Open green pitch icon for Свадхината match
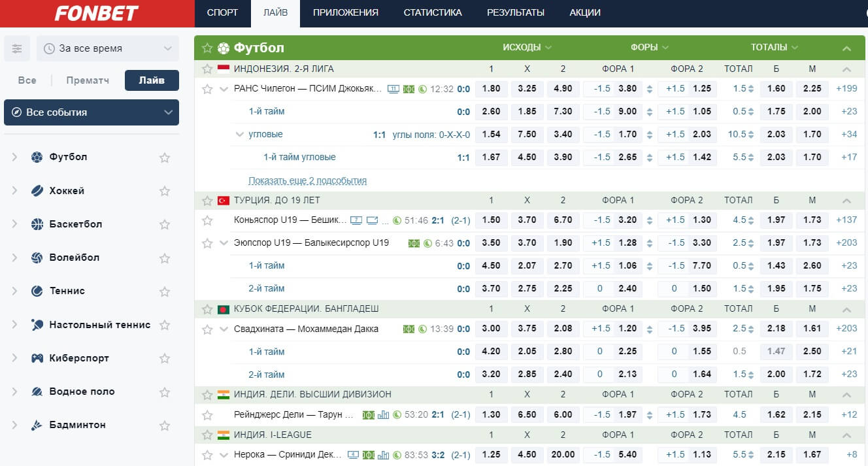This screenshot has width=868, height=466. point(409,329)
